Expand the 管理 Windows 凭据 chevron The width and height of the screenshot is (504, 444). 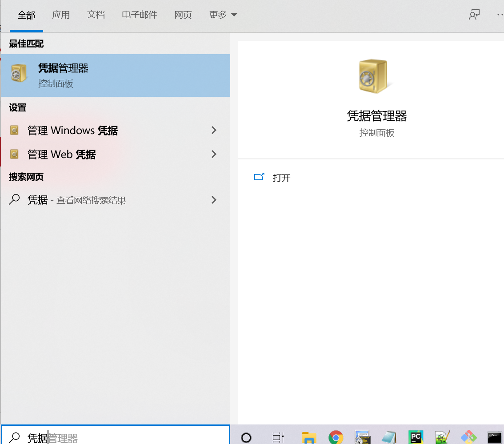(x=214, y=130)
